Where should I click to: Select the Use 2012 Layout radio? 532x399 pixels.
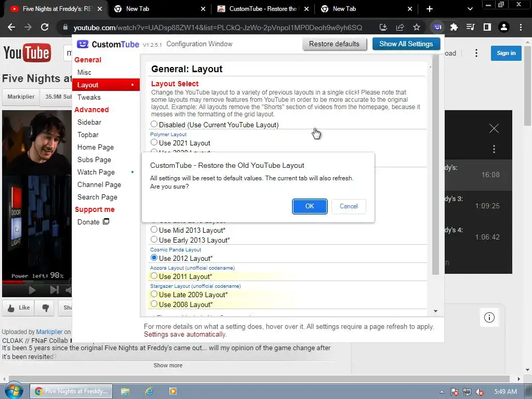pyautogui.click(x=154, y=258)
